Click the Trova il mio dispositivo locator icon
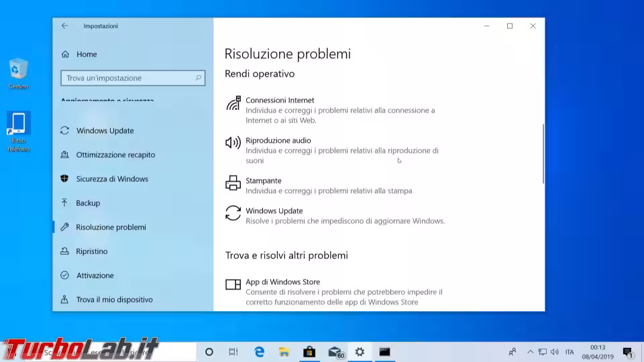The width and height of the screenshot is (644, 362). coord(64,299)
